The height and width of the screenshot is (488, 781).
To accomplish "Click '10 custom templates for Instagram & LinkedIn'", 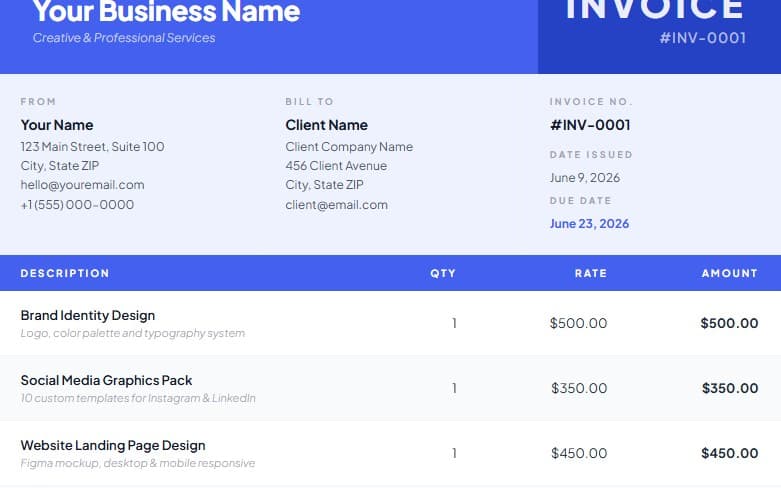I will point(138,398).
